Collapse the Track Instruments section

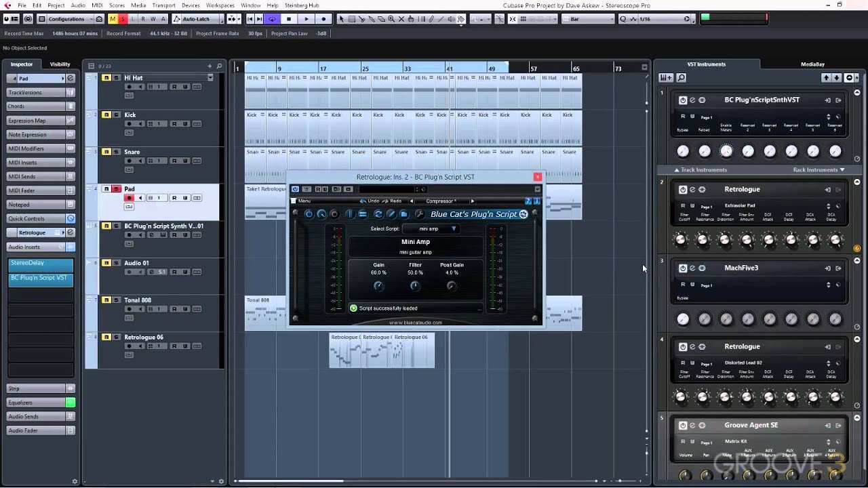[701, 170]
